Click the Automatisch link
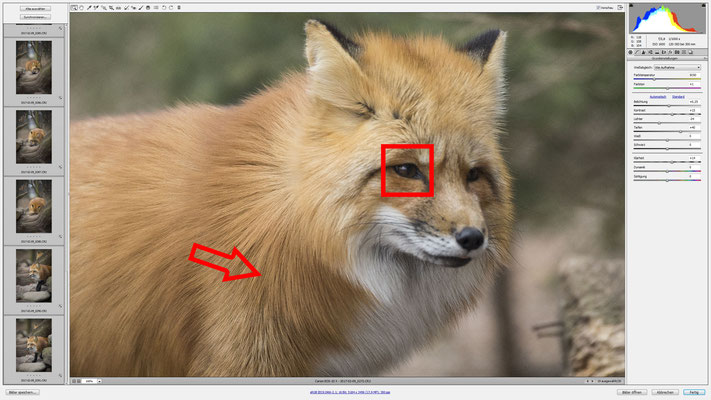 657,97
